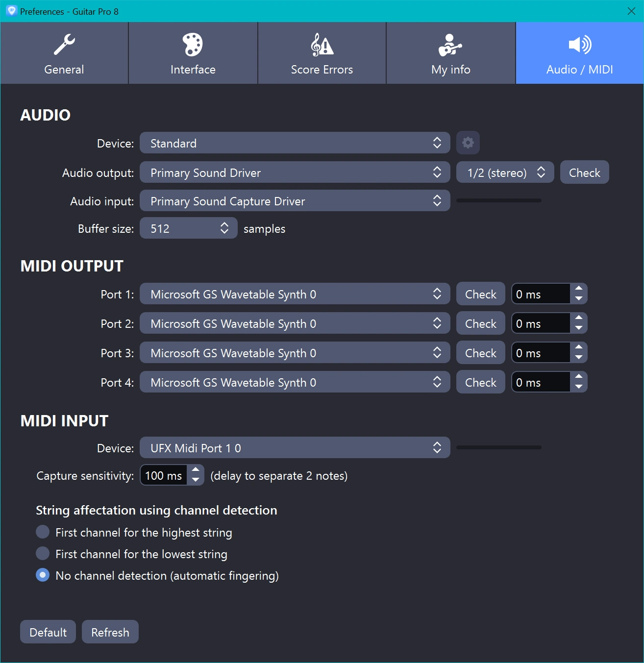Click the Port 2 latency ms field
This screenshot has width=644, height=663.
[540, 324]
